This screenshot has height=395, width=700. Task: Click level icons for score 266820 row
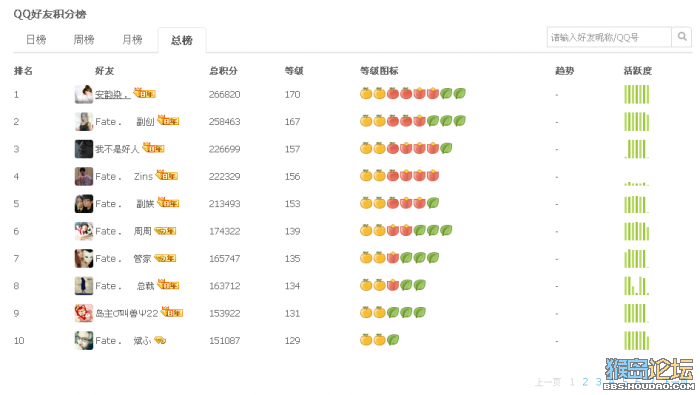(x=413, y=93)
